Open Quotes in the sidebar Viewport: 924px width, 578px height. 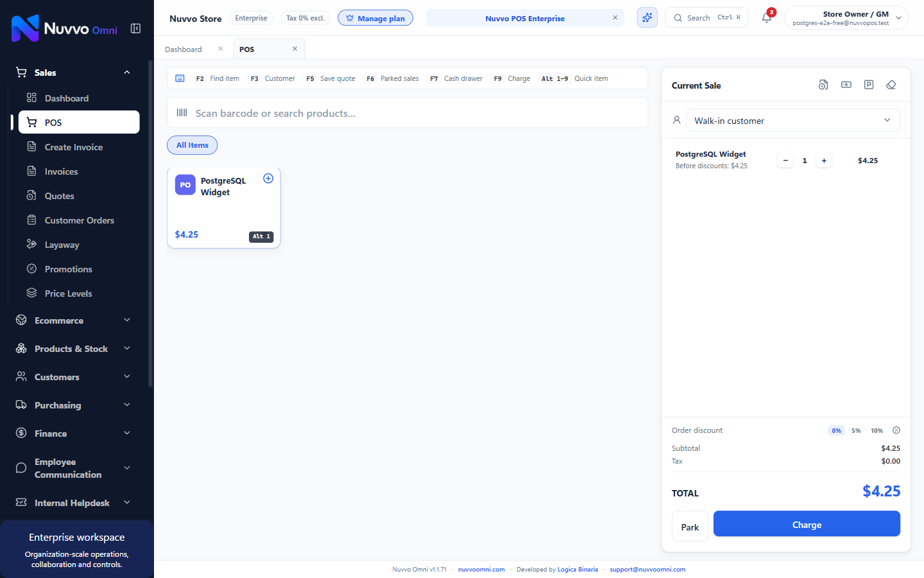[79, 196]
